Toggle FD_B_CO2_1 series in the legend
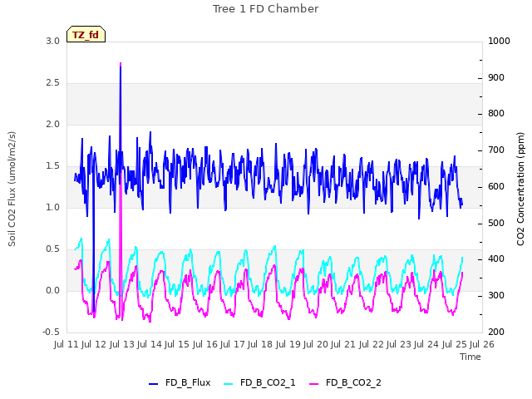Image resolution: width=532 pixels, height=399 pixels. pos(259,382)
